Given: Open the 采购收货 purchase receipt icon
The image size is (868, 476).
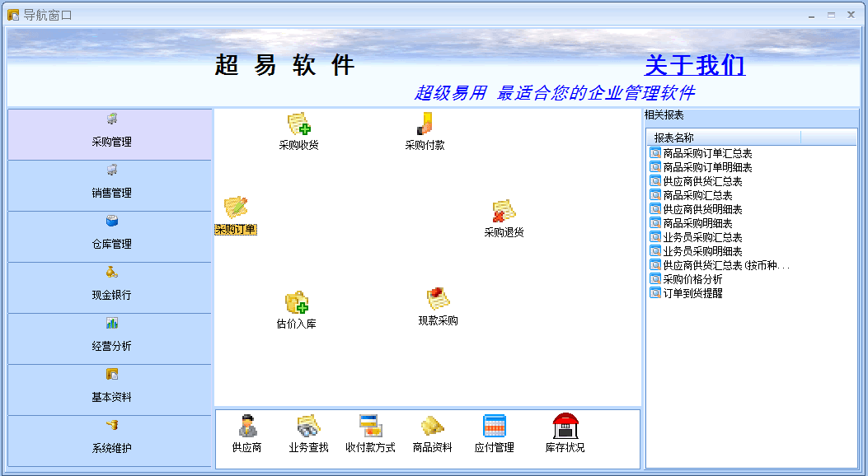Looking at the screenshot, I should 298,125.
